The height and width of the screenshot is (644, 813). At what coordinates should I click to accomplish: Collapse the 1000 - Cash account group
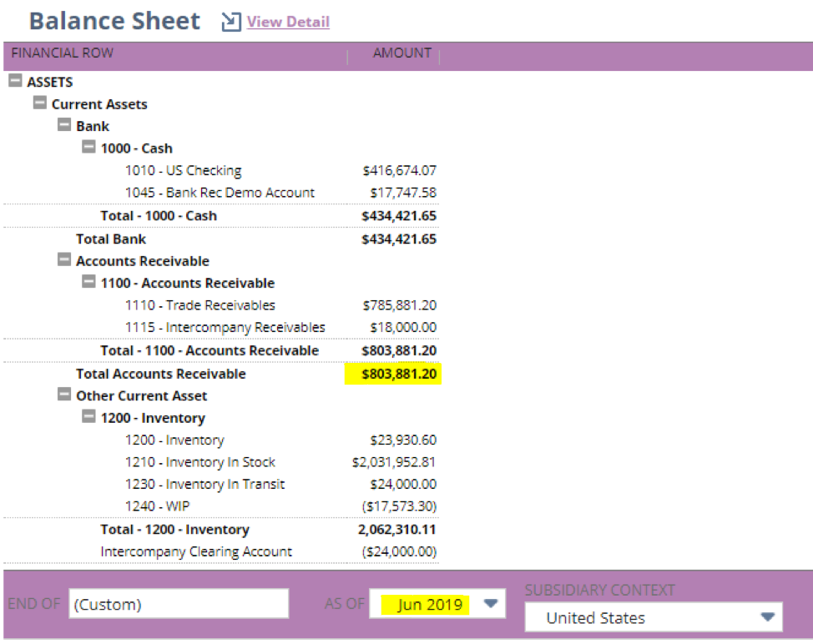pyautogui.click(x=88, y=148)
